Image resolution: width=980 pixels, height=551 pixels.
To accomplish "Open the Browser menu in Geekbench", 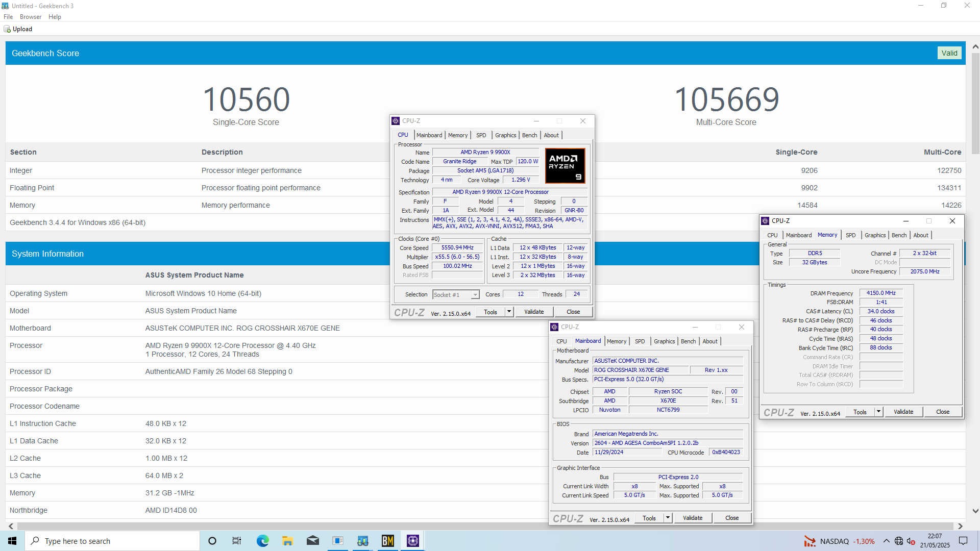I will [x=31, y=17].
